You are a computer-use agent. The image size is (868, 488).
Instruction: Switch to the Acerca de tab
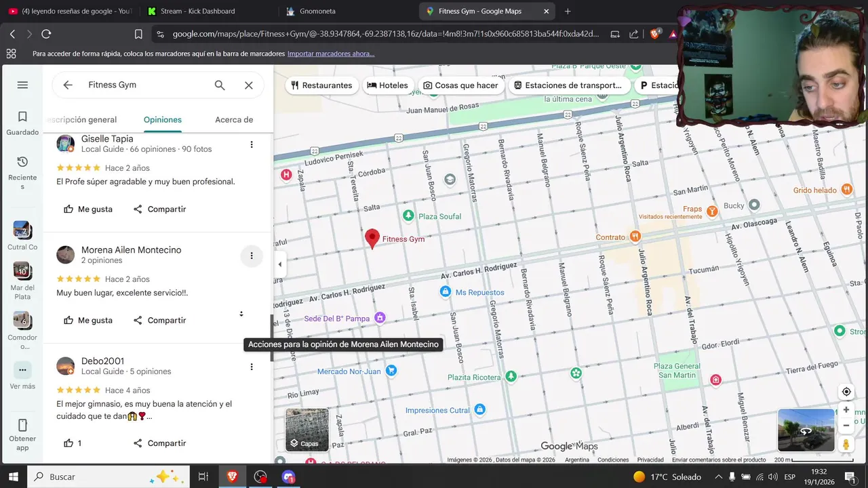click(x=234, y=120)
